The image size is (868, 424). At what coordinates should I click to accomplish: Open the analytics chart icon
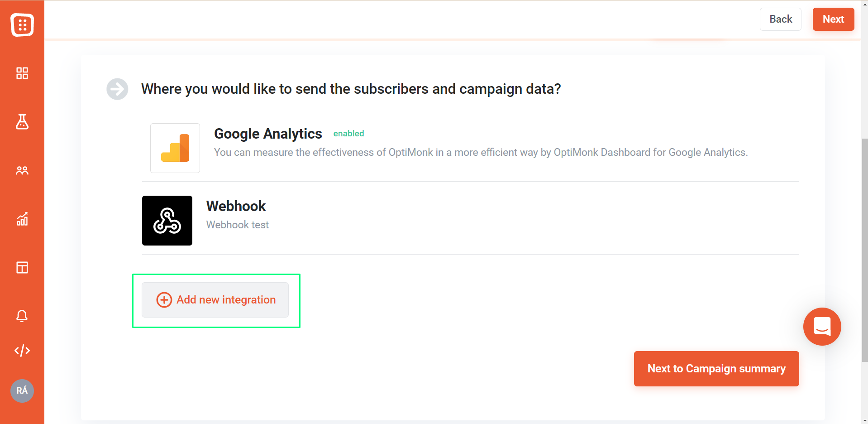pyautogui.click(x=22, y=219)
